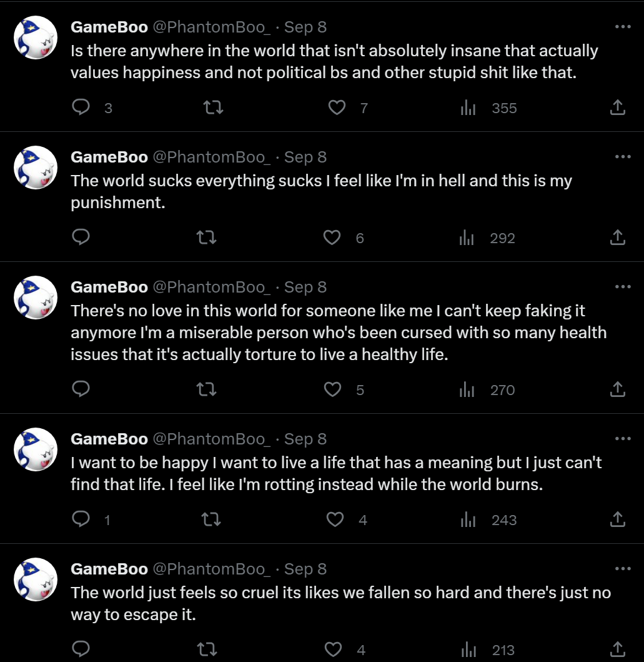This screenshot has width=644, height=662.
Task: Click the GameBoo avatar on first tweet
Action: click(36, 38)
